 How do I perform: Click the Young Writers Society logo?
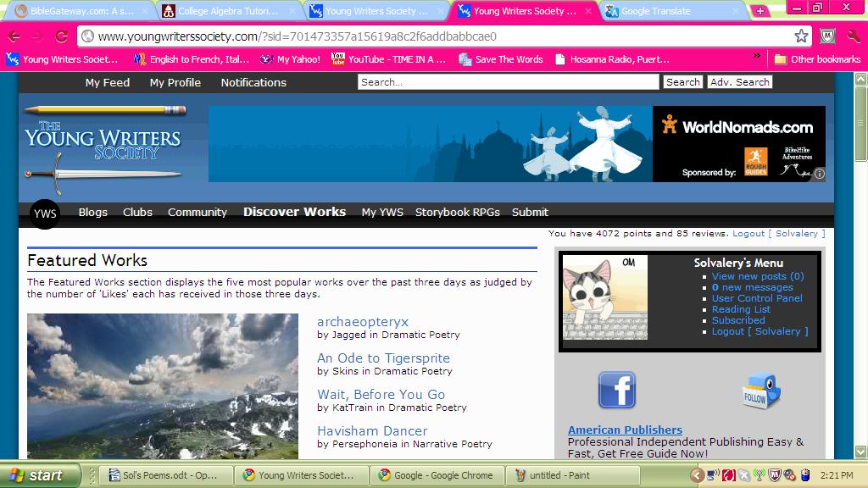(104, 148)
